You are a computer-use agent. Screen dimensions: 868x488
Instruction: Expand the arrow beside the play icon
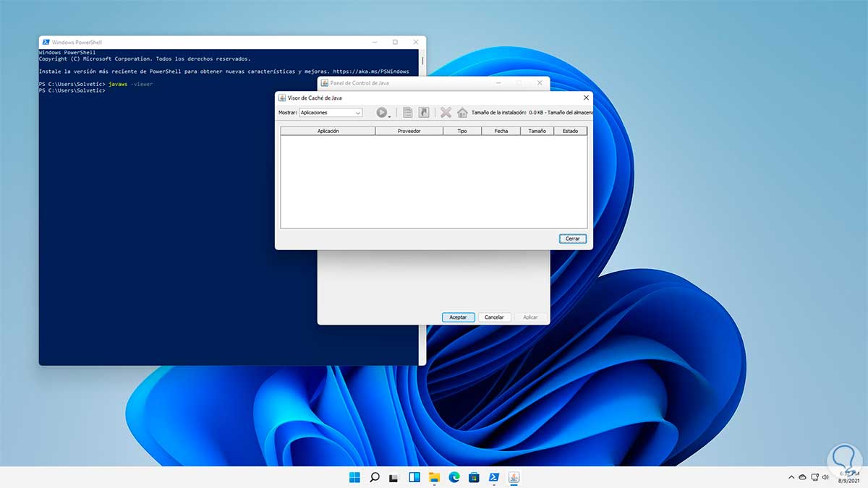coord(390,116)
